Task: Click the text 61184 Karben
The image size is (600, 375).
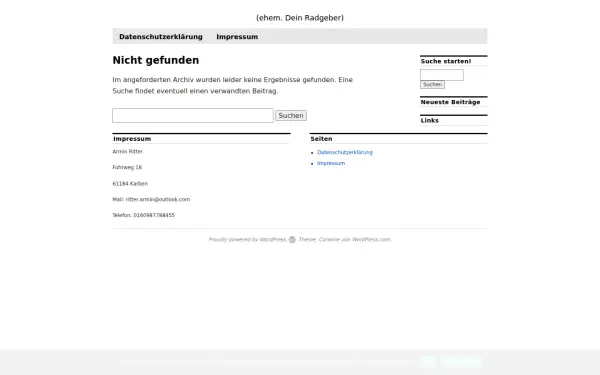Action: point(130,184)
